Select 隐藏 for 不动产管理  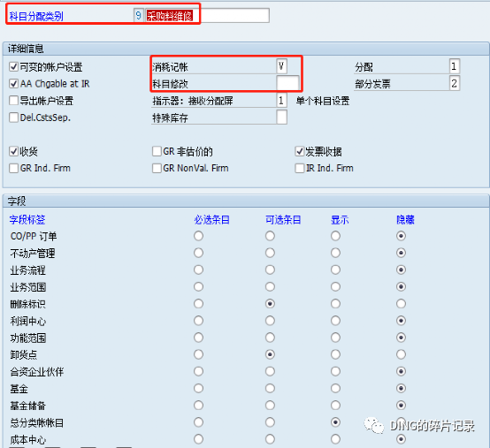pyautogui.click(x=401, y=253)
